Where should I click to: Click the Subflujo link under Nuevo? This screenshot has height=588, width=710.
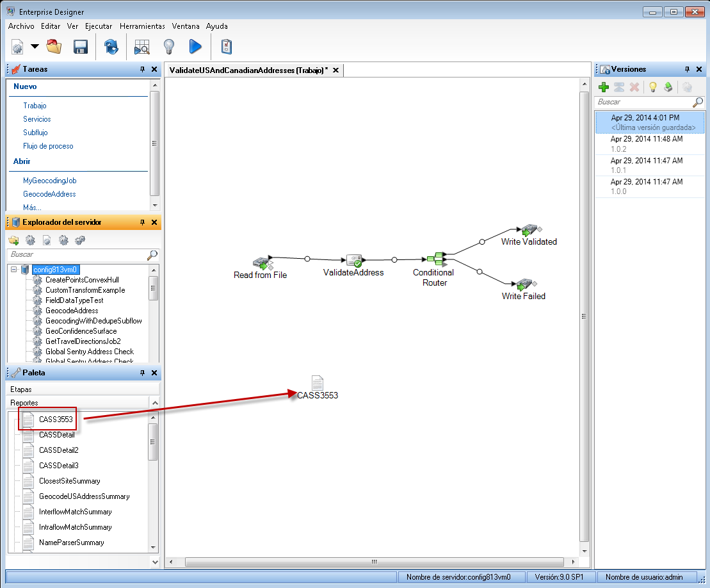(37, 133)
